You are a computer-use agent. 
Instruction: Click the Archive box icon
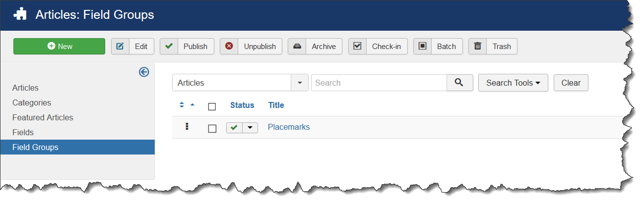click(x=297, y=47)
